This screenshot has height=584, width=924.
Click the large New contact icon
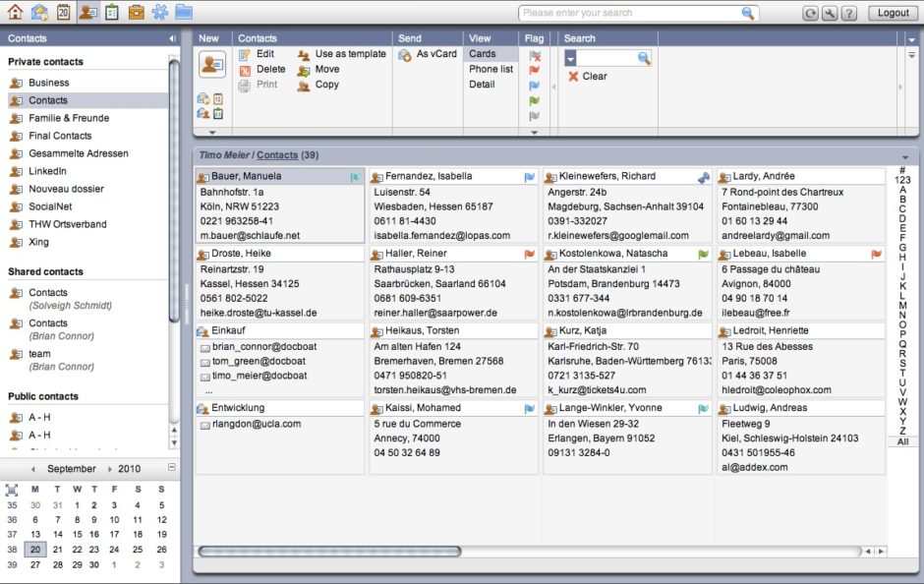point(211,64)
